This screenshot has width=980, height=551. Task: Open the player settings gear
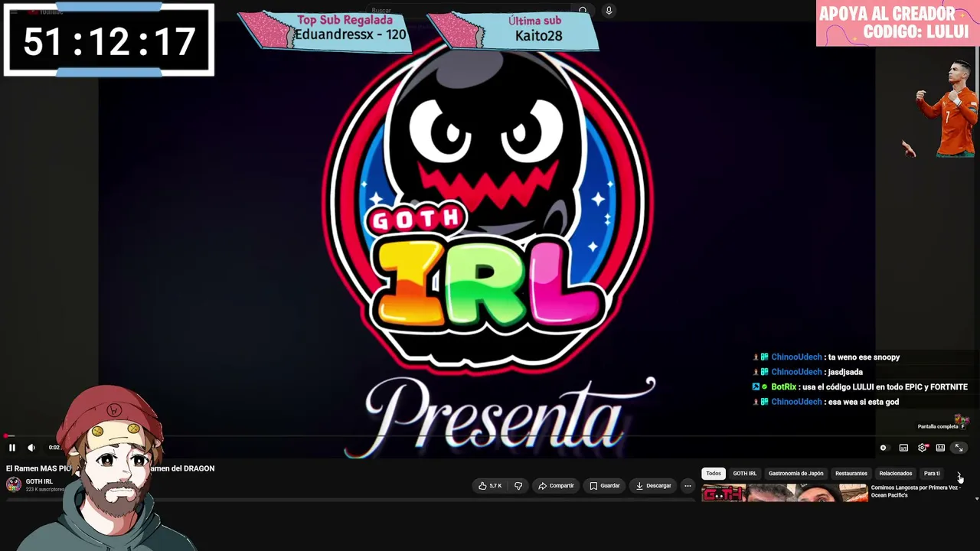(922, 448)
